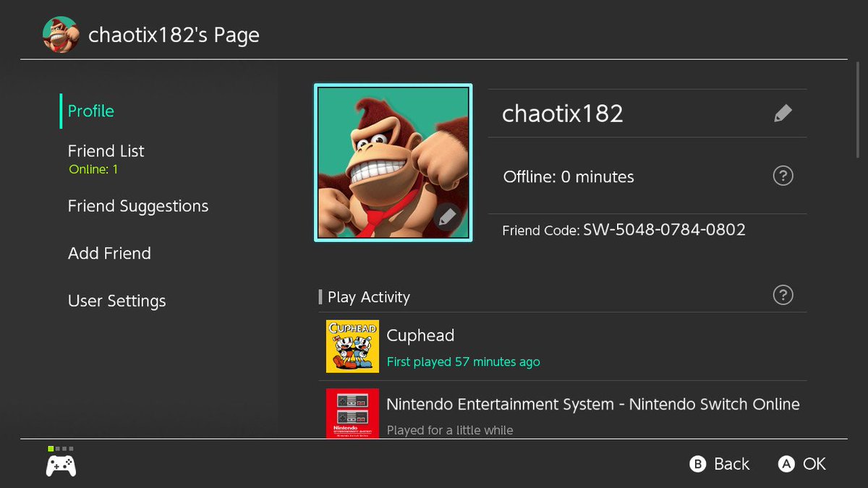This screenshot has height=488, width=868.
Task: Select the NES Online game thumbnail
Action: click(x=352, y=414)
